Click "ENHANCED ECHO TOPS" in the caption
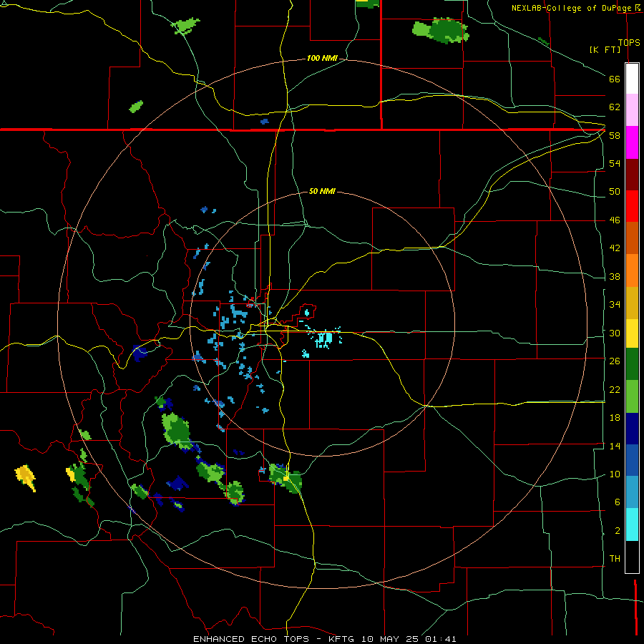Screen dimensions: 644x644 coord(251,639)
